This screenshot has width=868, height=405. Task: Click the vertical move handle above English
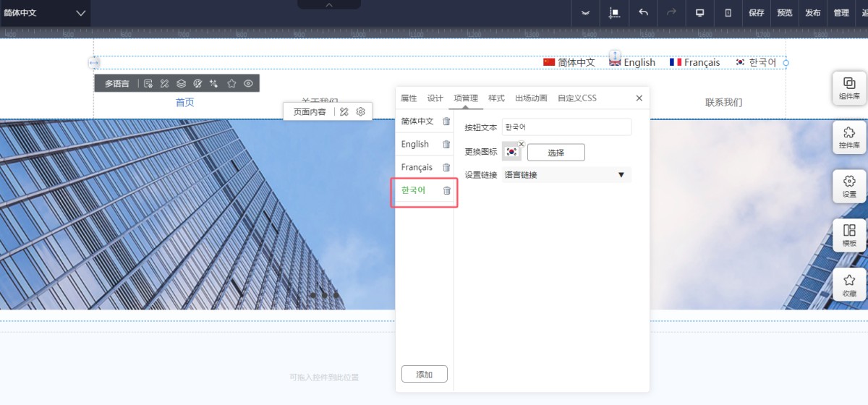(615, 55)
